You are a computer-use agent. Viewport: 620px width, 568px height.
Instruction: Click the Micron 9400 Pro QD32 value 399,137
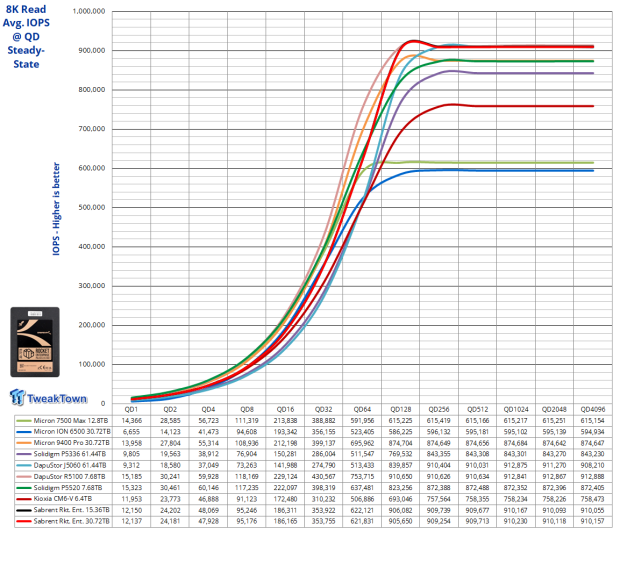click(324, 443)
